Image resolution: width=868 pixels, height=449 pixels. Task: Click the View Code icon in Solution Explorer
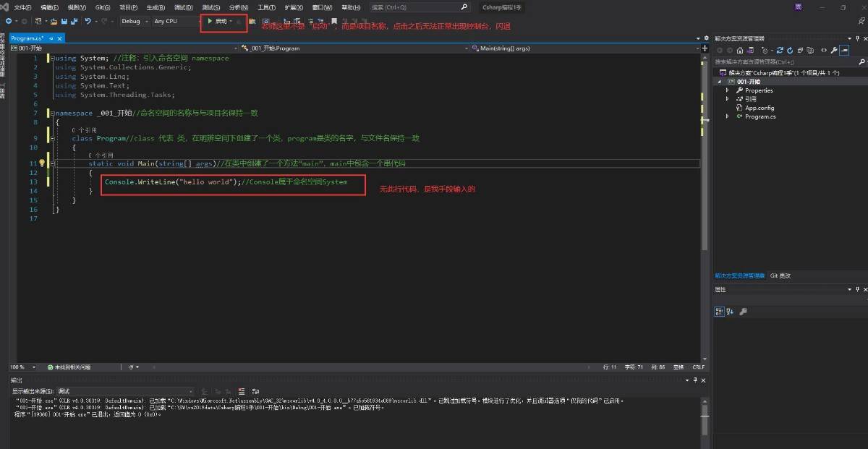point(824,50)
